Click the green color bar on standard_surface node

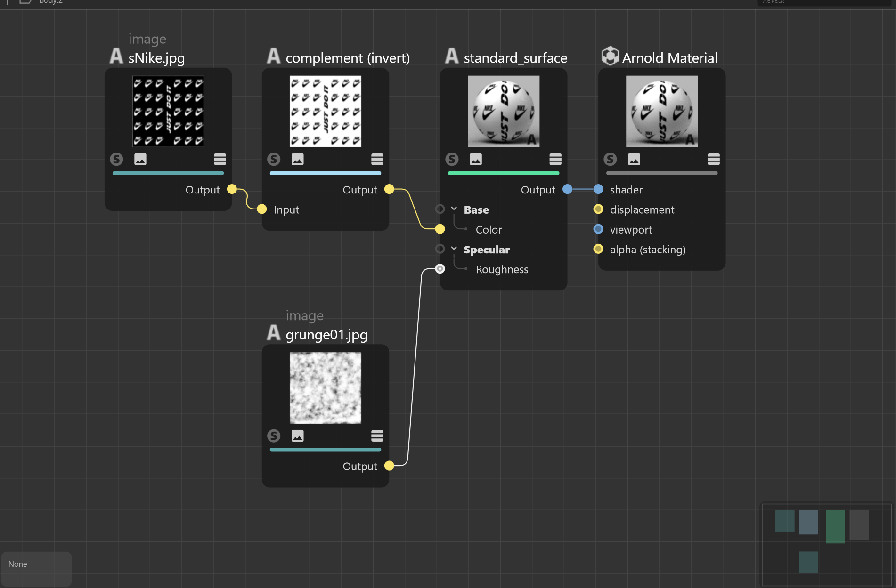(x=504, y=173)
